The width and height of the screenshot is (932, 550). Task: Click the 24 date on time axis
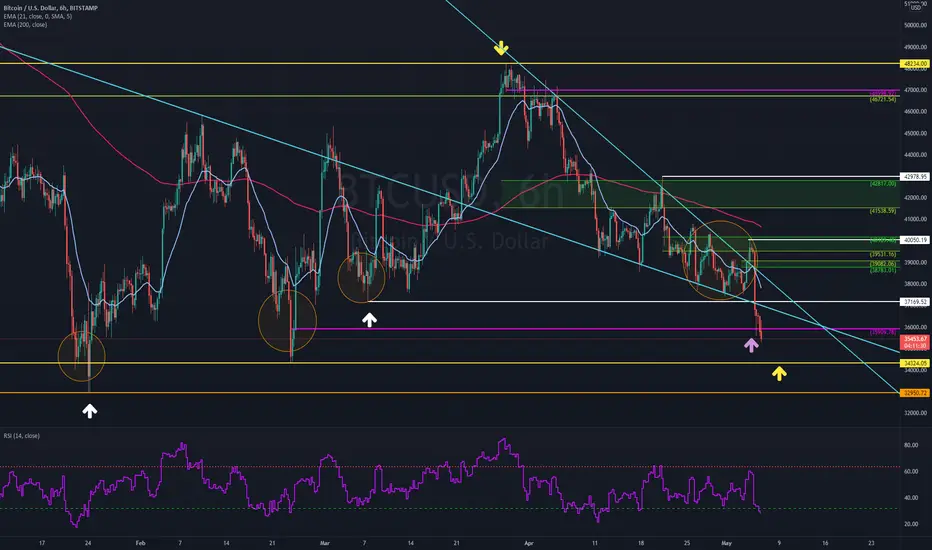[x=88, y=543]
